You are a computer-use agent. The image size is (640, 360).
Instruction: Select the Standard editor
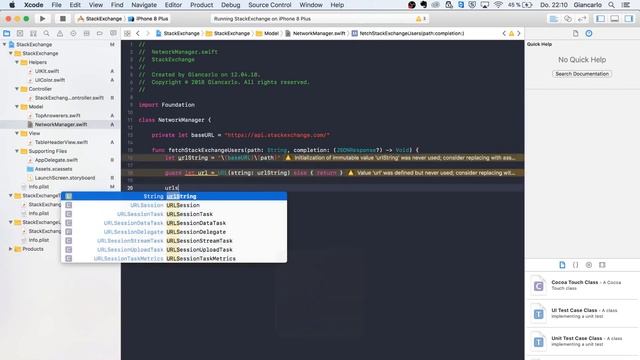[553, 19]
